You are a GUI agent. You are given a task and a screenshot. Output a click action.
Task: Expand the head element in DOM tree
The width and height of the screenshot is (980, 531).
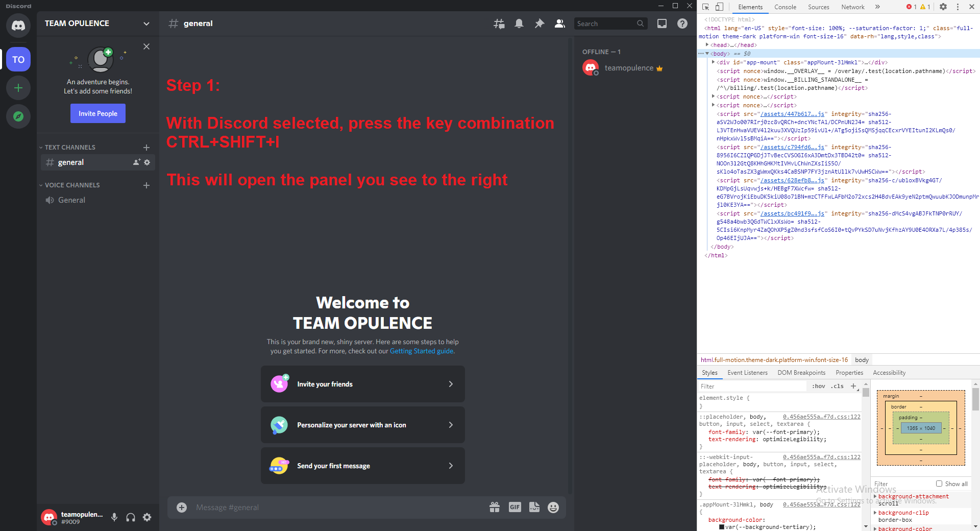click(707, 45)
